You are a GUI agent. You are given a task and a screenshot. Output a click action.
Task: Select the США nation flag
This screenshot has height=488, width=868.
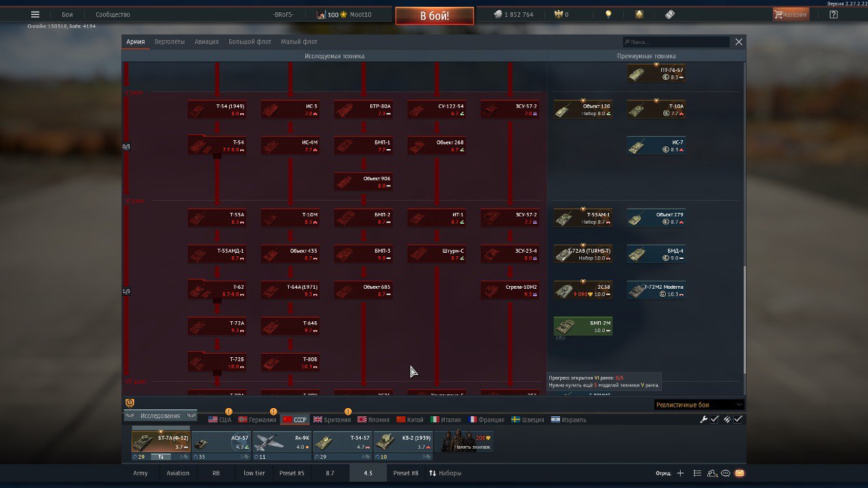click(220, 420)
